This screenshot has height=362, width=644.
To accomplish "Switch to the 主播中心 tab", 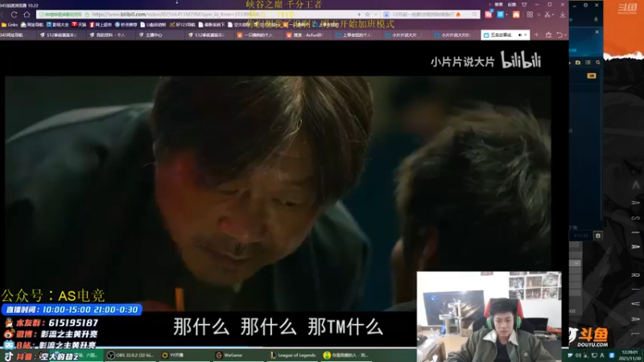I will (158, 35).
